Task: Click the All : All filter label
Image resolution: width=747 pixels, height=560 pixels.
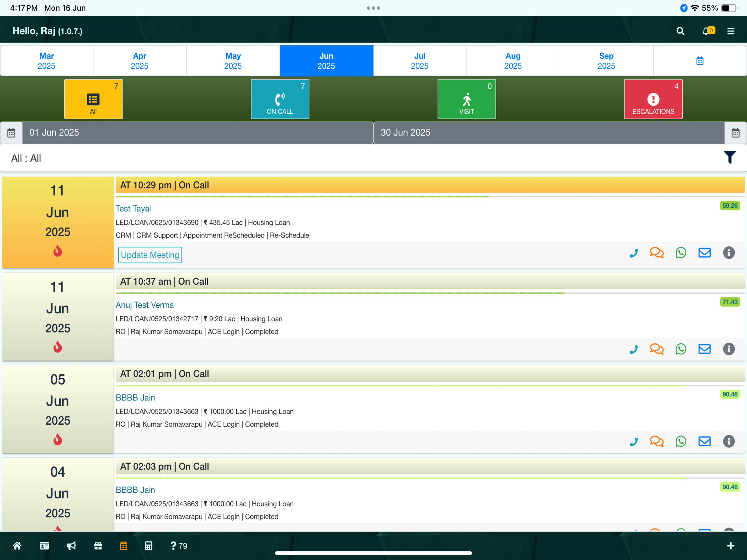Action: click(x=26, y=158)
